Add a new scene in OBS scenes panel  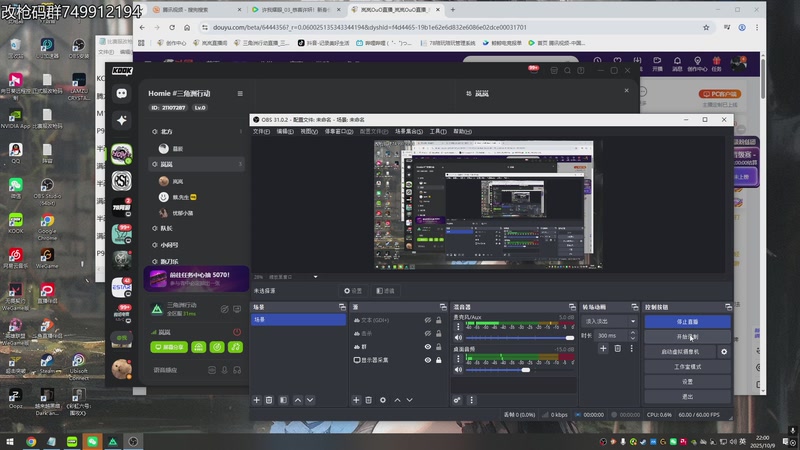pyautogui.click(x=257, y=400)
